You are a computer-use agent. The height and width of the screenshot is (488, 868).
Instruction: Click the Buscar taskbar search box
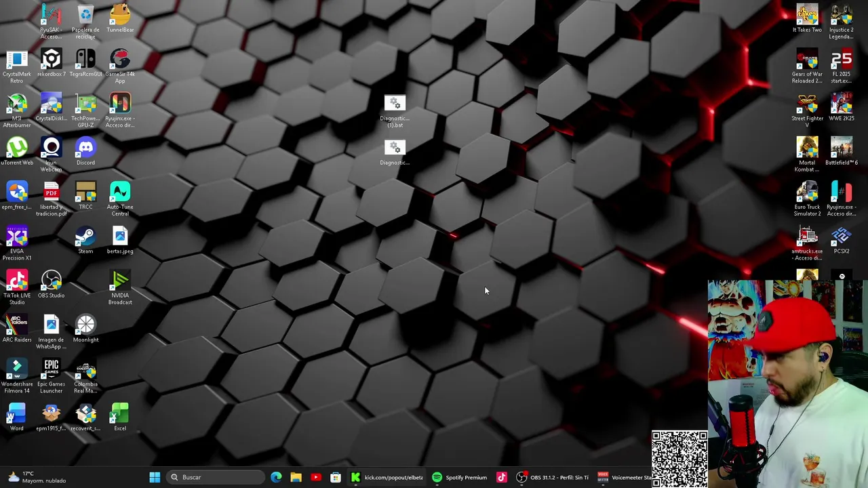click(216, 477)
